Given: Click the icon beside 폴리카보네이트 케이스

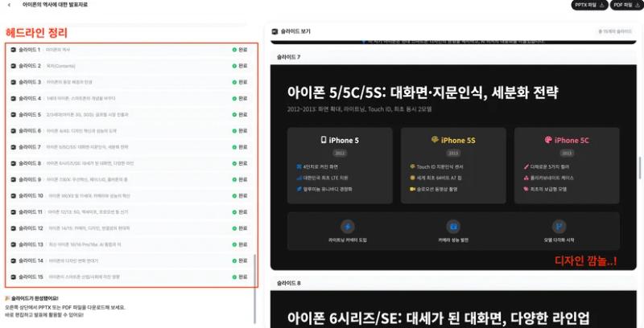Looking at the screenshot, I should coord(526,178).
